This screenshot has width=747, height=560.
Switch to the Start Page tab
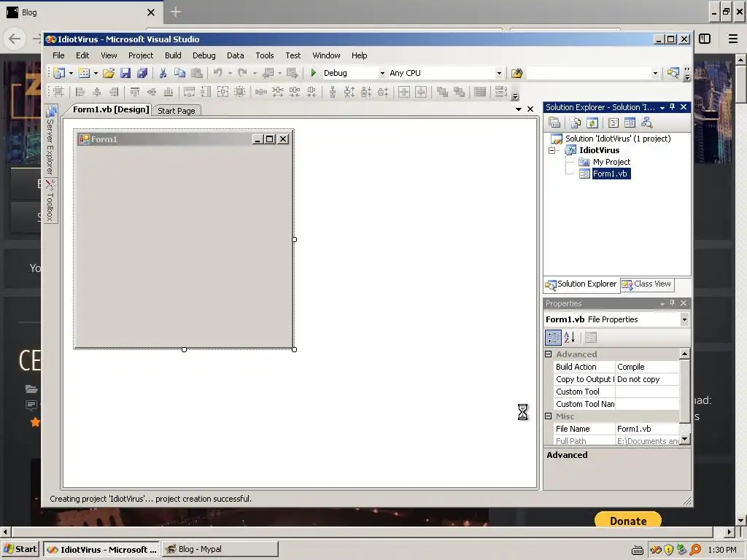point(177,111)
